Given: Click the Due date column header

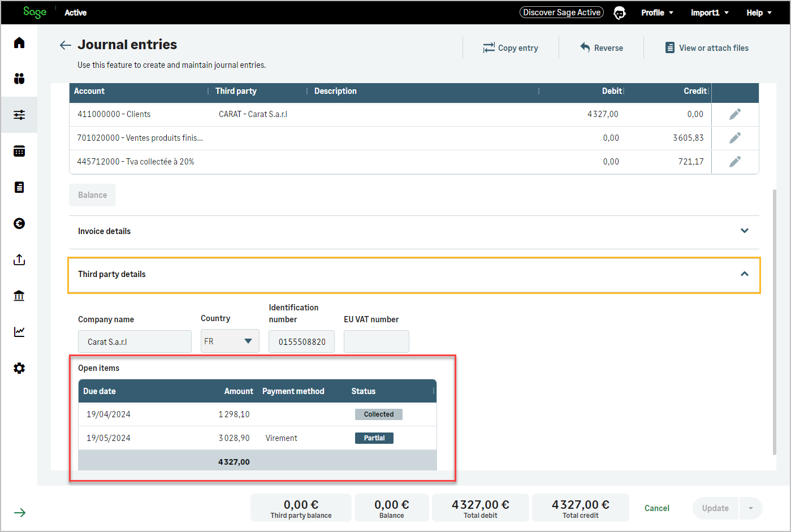Looking at the screenshot, I should (100, 391).
